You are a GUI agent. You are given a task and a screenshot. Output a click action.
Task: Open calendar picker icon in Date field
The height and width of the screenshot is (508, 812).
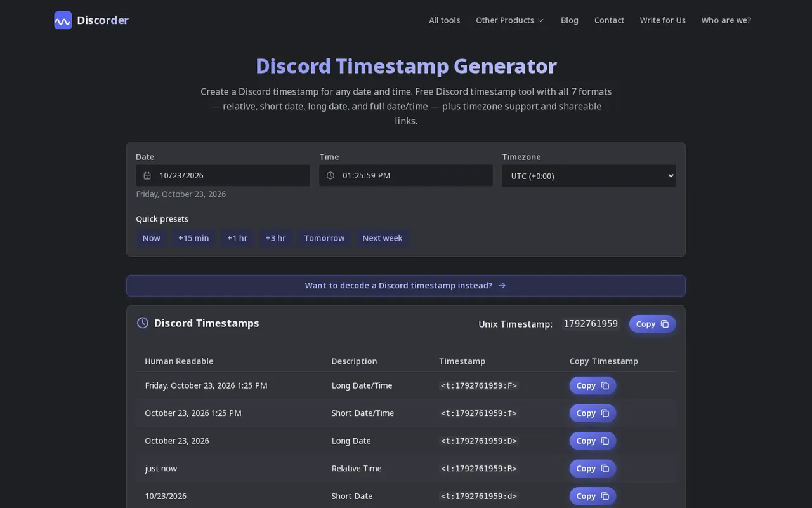click(147, 176)
